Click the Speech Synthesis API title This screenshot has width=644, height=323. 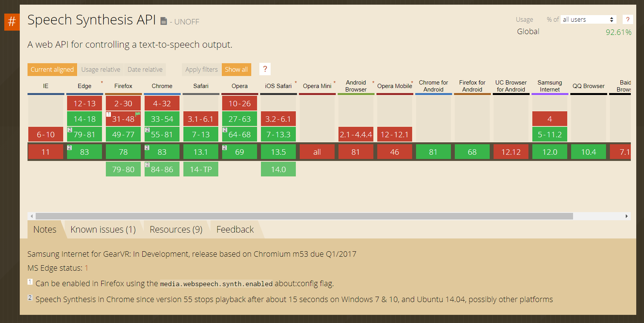(92, 20)
